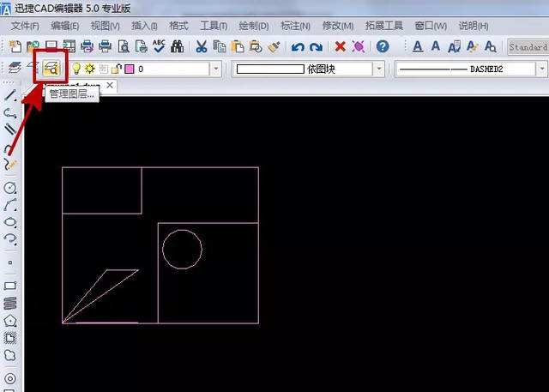Expand the DASHED2 linetype dropdown
This screenshot has width=549, height=392.
tap(541, 69)
